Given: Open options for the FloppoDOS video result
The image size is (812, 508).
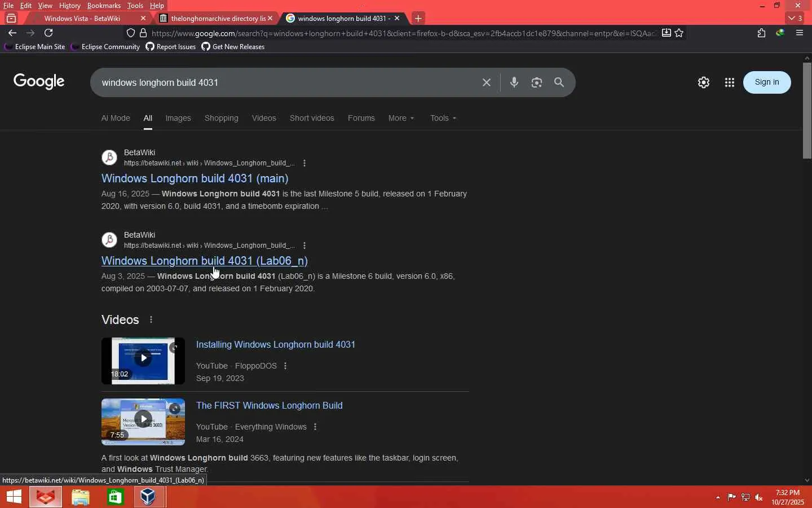Looking at the screenshot, I should click(285, 366).
